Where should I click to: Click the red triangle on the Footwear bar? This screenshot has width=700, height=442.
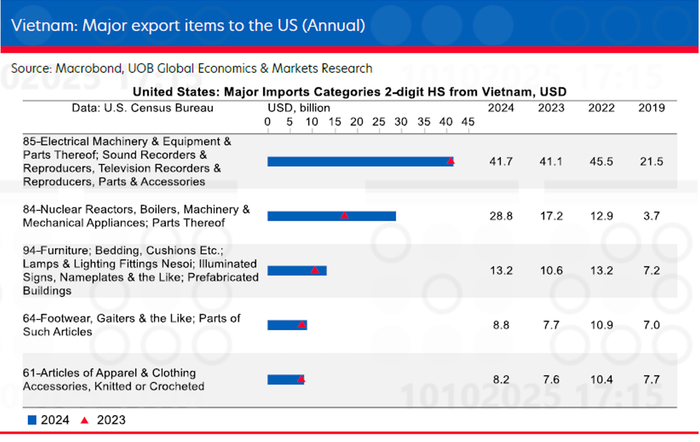pos(302,324)
